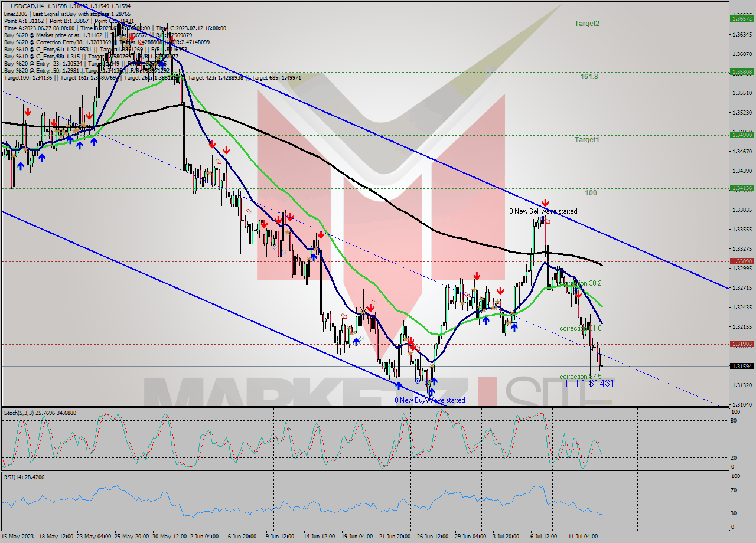Click the 1.35230 price axis value
This screenshot has height=543, width=756.
[x=742, y=113]
